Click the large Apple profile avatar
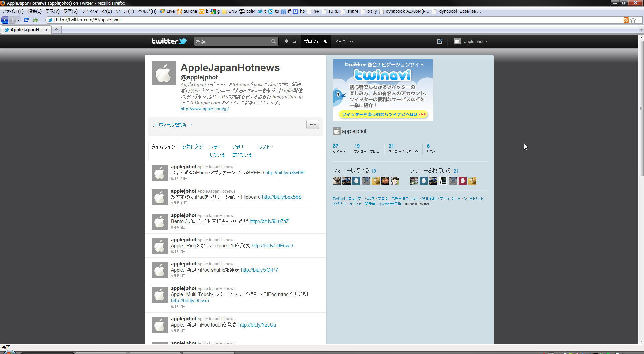 click(x=163, y=73)
